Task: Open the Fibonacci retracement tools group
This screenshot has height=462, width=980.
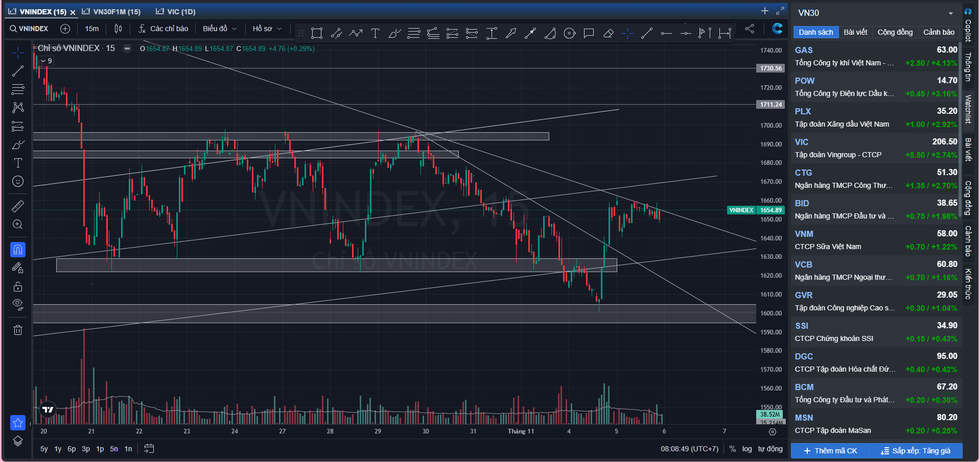Action: point(18,89)
